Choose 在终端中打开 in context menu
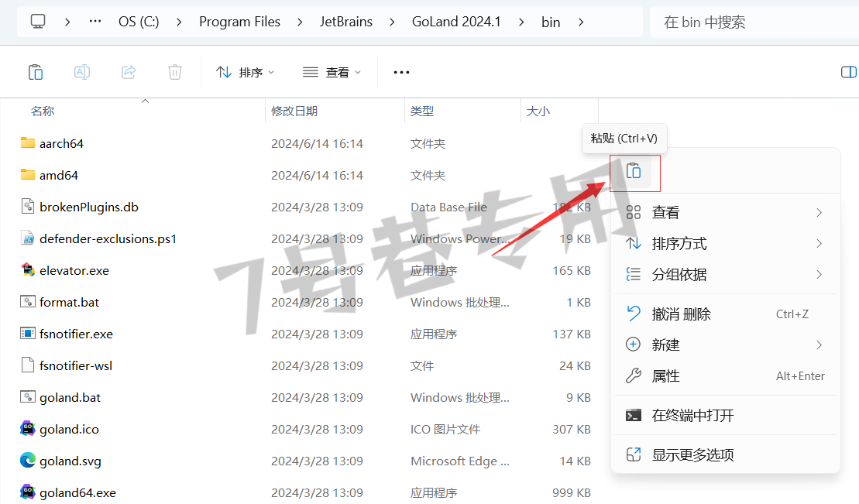Screen dimensions: 859x504 click(x=725, y=415)
